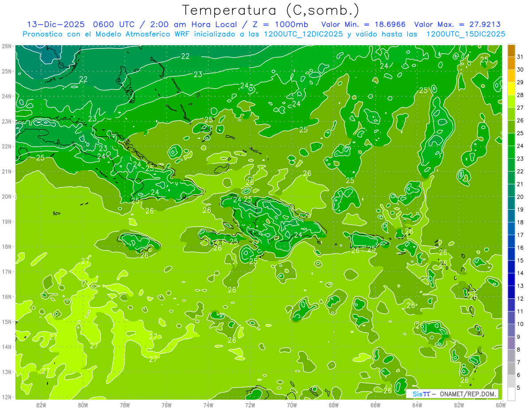Click the color scale label '28'
Viewport: 532px width, 411px height.
pyautogui.click(x=520, y=95)
